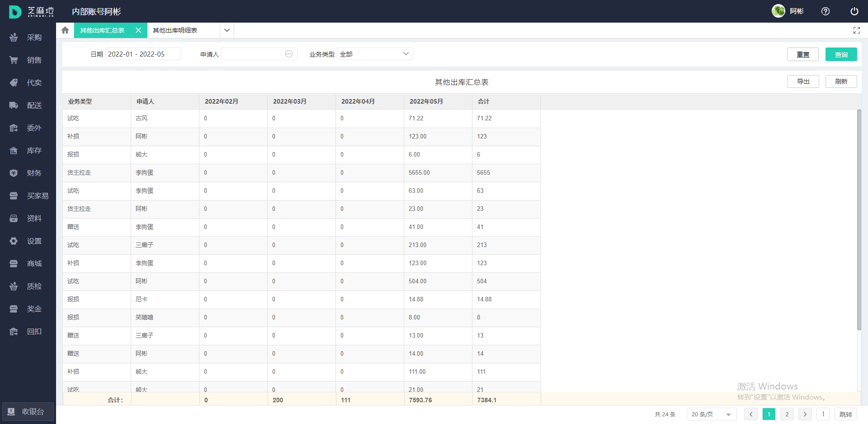Viewport: 868px width, 424px height.
Task: Click the 5655.00 value cell
Action: pyautogui.click(x=438, y=173)
